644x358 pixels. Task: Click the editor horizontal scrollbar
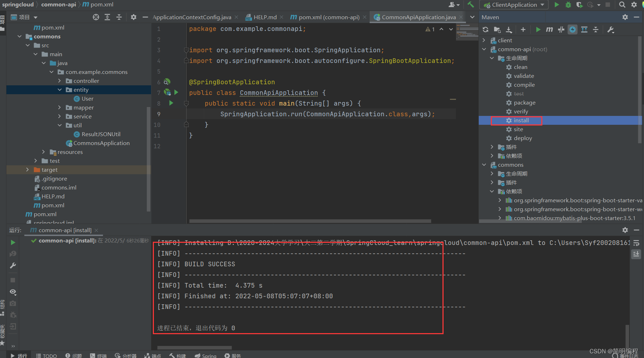(x=310, y=221)
